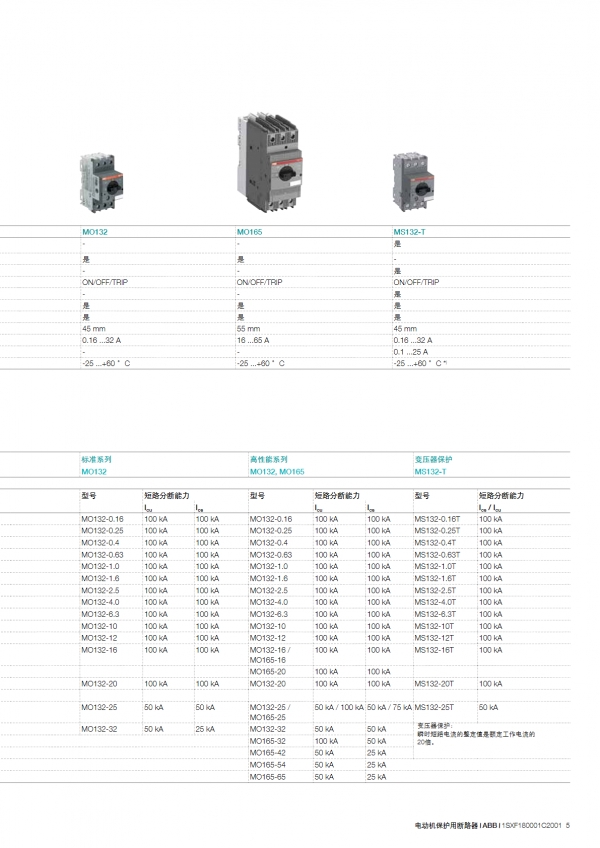The width and height of the screenshot is (600, 848).
Task: Click the MO165 circuit breaker product photo
Action: click(269, 163)
